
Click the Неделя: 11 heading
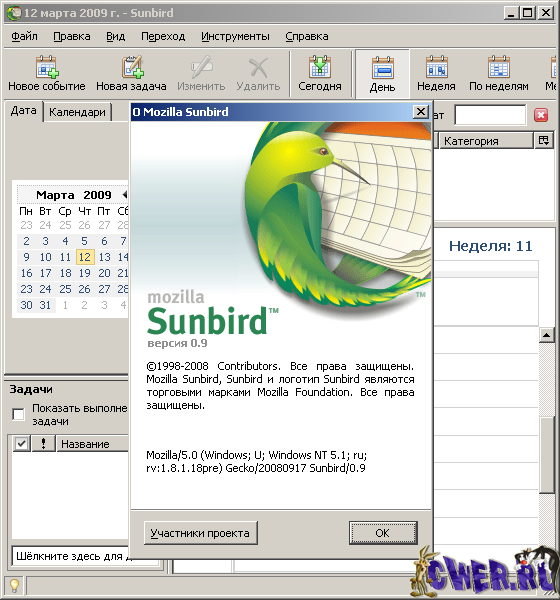[x=490, y=246]
